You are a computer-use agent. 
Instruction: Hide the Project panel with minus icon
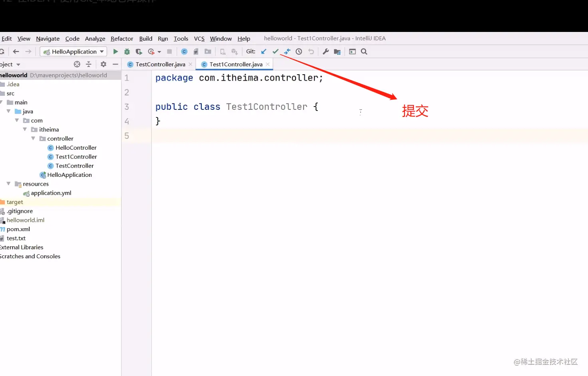point(115,64)
